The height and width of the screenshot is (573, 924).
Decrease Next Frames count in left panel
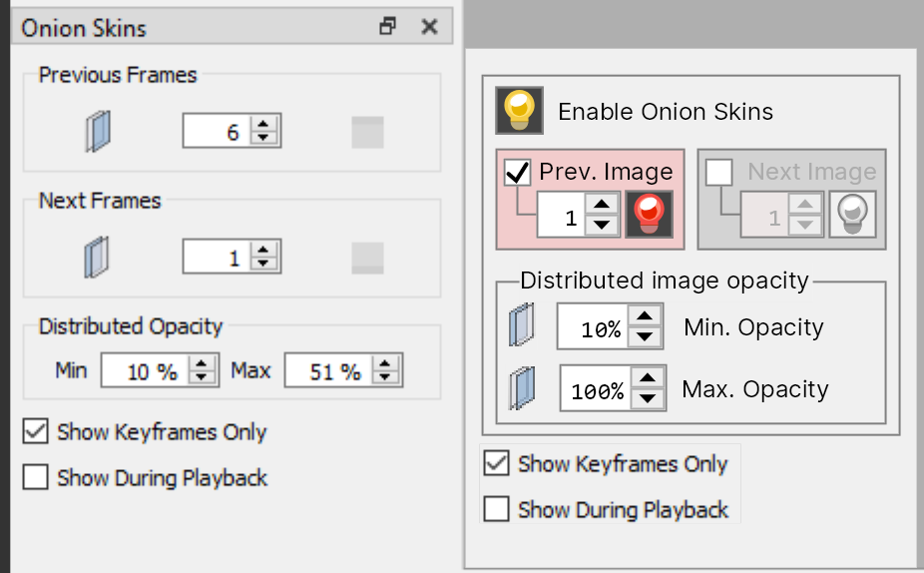263,264
